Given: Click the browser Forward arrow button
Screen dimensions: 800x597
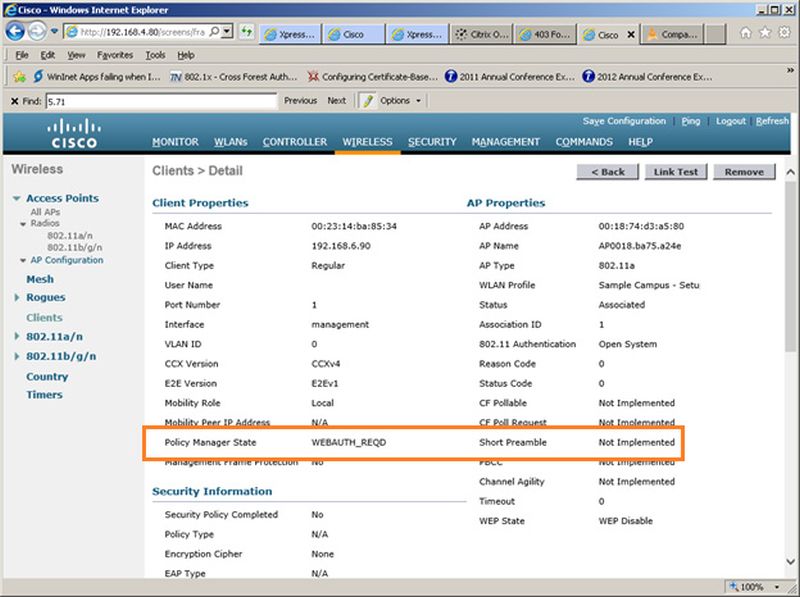Looking at the screenshot, I should coord(37,32).
